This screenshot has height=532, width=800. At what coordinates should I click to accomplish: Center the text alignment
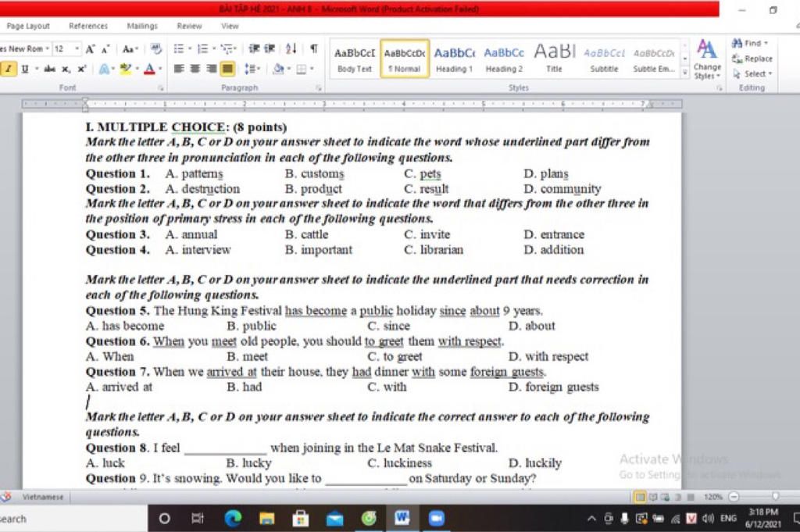point(195,68)
